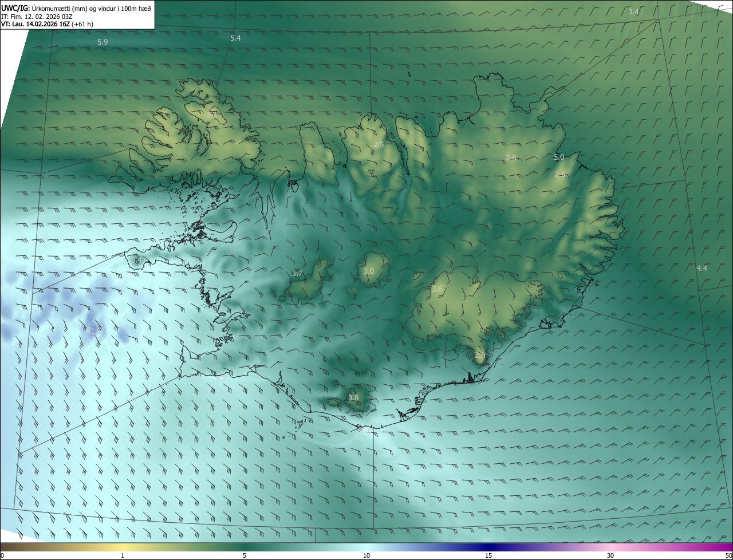733x560 pixels.
Task: Click the UWC/IG Úrkomumætti title line
Action: coord(76,7)
